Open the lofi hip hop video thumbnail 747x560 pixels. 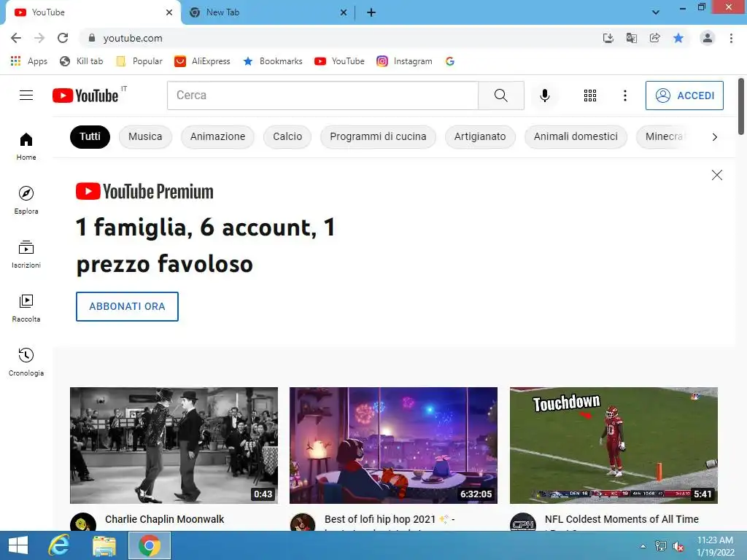pos(393,446)
